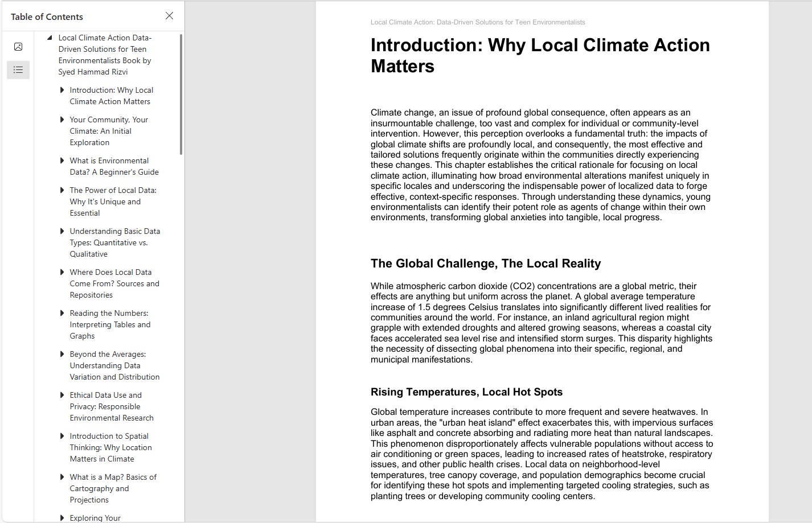Expand the Introduction chapter arrow
Viewport: 812px width, 523px height.
pyautogui.click(x=61, y=90)
